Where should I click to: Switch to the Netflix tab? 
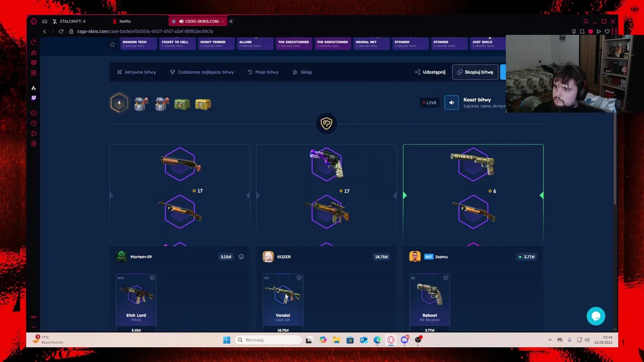pyautogui.click(x=125, y=21)
